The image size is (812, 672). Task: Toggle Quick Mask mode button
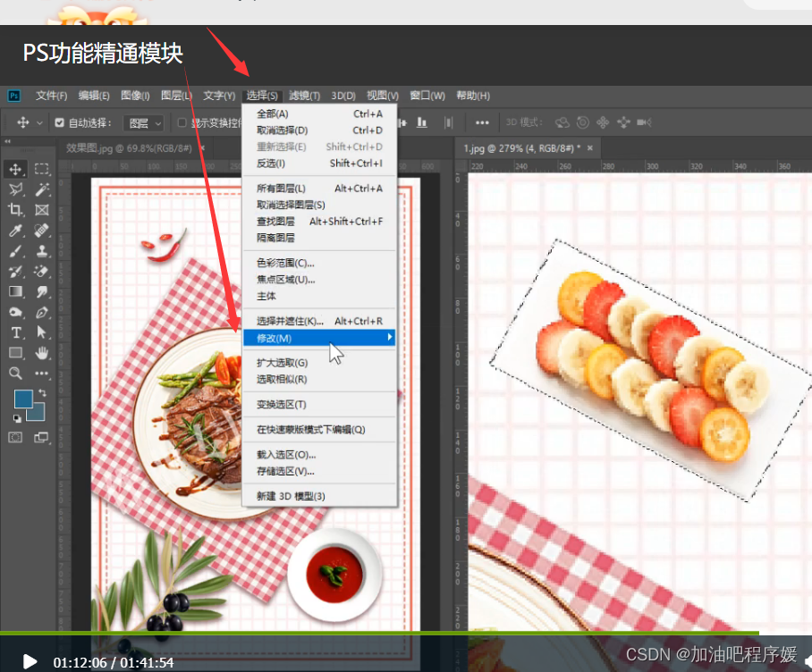(15, 438)
